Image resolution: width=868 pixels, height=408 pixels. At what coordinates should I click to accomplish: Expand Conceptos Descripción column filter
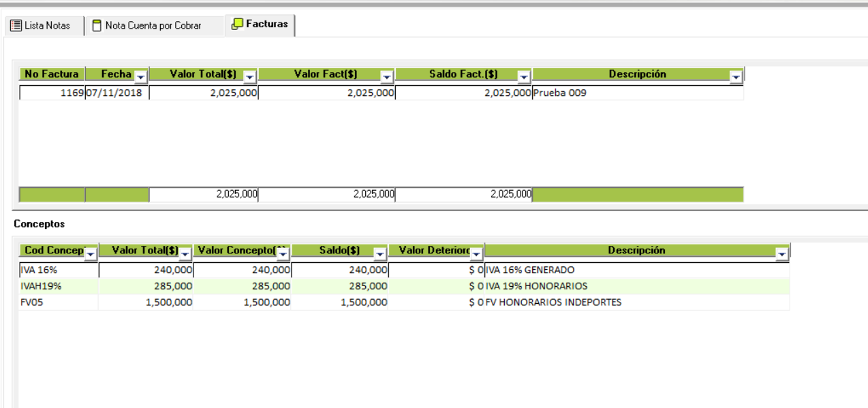coord(781,253)
